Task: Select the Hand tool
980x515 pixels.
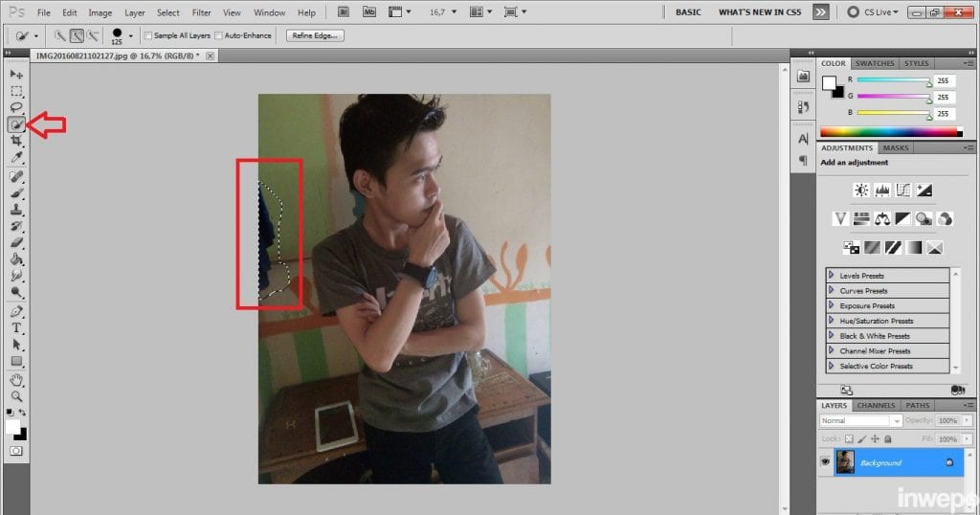Action: [16, 379]
